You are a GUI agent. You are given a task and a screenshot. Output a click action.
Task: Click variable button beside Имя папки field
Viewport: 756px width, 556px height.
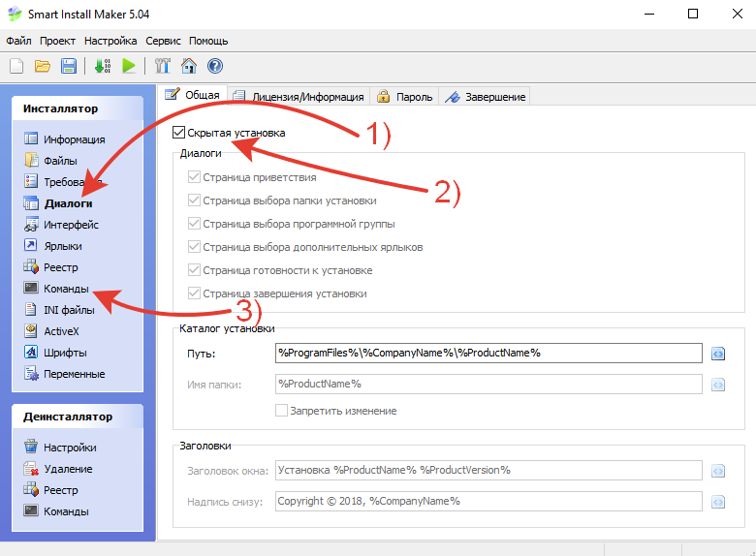(x=718, y=385)
